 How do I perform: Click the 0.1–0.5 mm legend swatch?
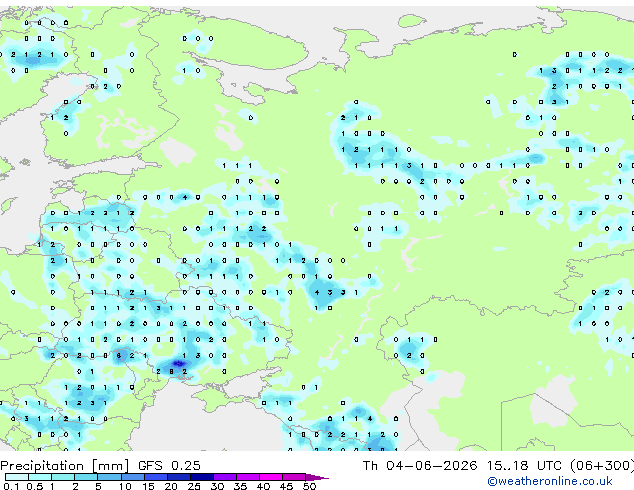[x=17, y=477]
